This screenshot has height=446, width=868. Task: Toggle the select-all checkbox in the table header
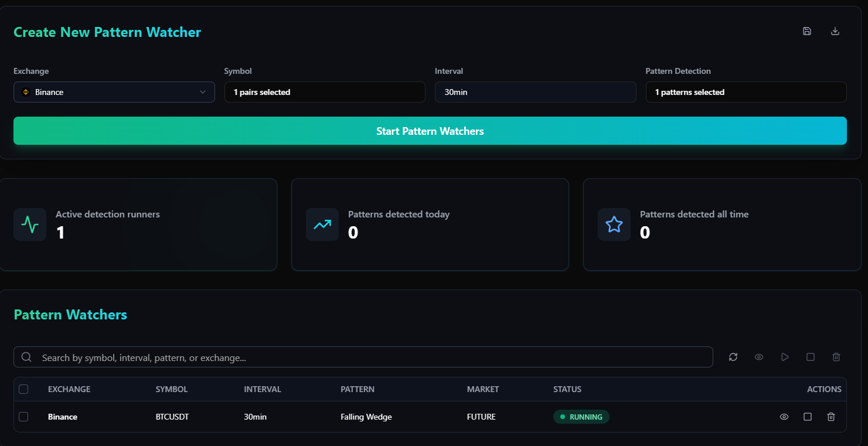[23, 389]
